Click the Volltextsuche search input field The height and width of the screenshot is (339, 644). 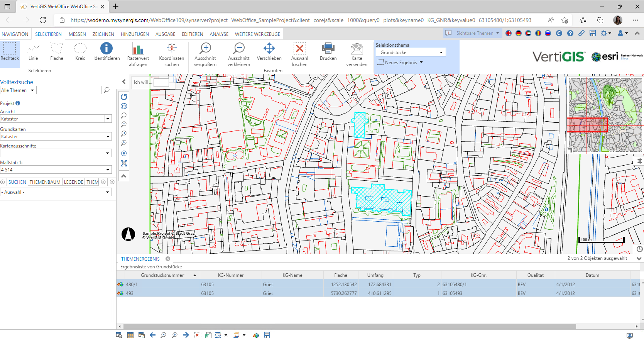[69, 90]
